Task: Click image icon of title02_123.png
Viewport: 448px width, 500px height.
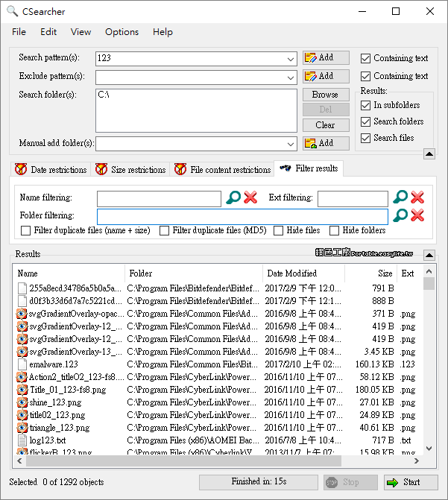Action: pos(22,415)
